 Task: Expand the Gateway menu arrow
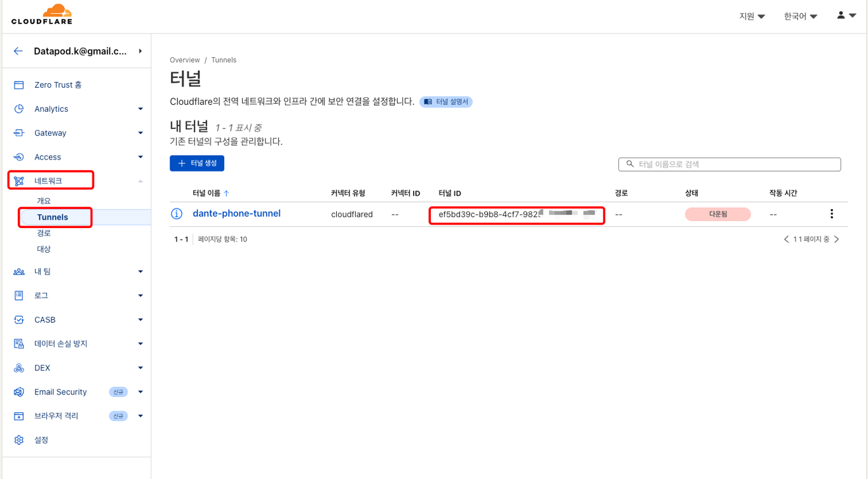click(x=140, y=133)
